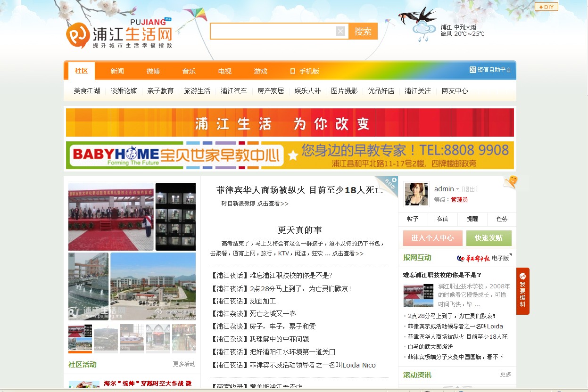
Task: Open the 海尔 统帅 穿越时空大作战 activity
Action: click(148, 384)
